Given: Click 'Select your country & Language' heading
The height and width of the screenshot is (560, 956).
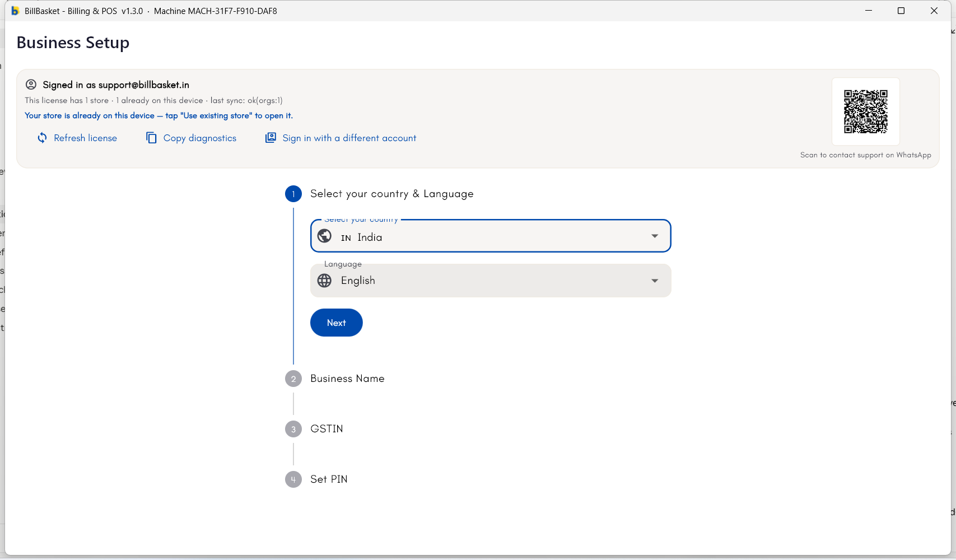Looking at the screenshot, I should tap(392, 194).
